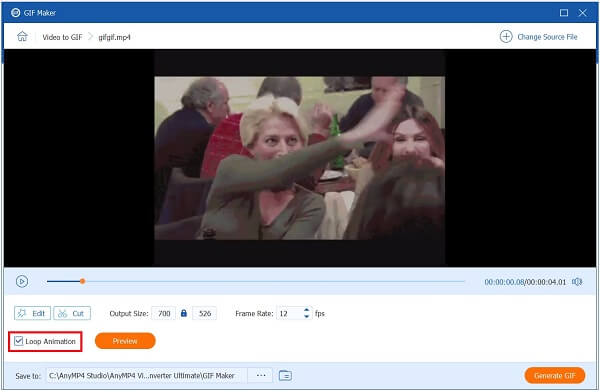Open the Cut scissors tool

click(72, 313)
